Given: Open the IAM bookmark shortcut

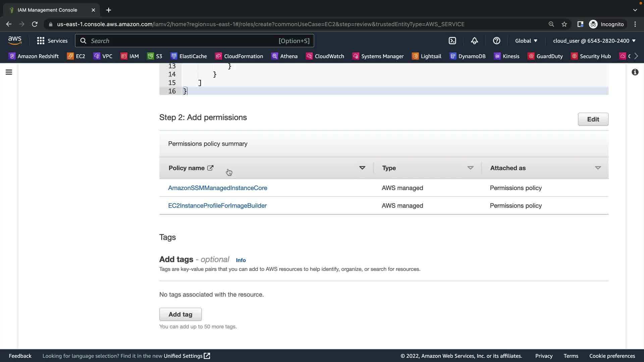Looking at the screenshot, I should [x=130, y=56].
